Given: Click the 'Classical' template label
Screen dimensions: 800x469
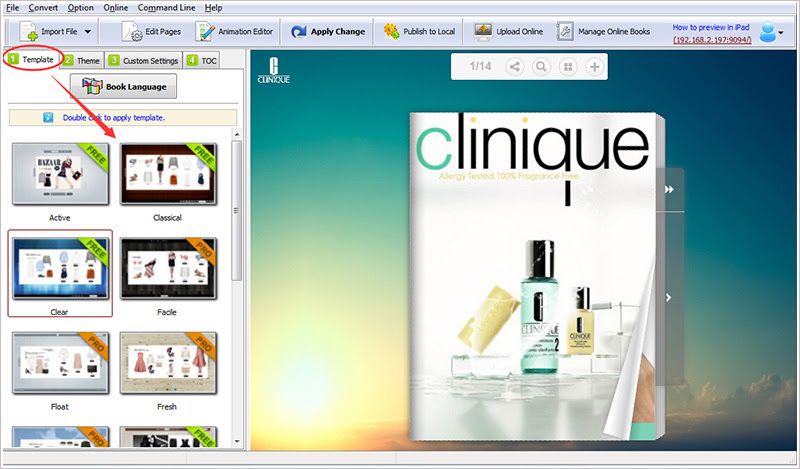Looking at the screenshot, I should [167, 217].
